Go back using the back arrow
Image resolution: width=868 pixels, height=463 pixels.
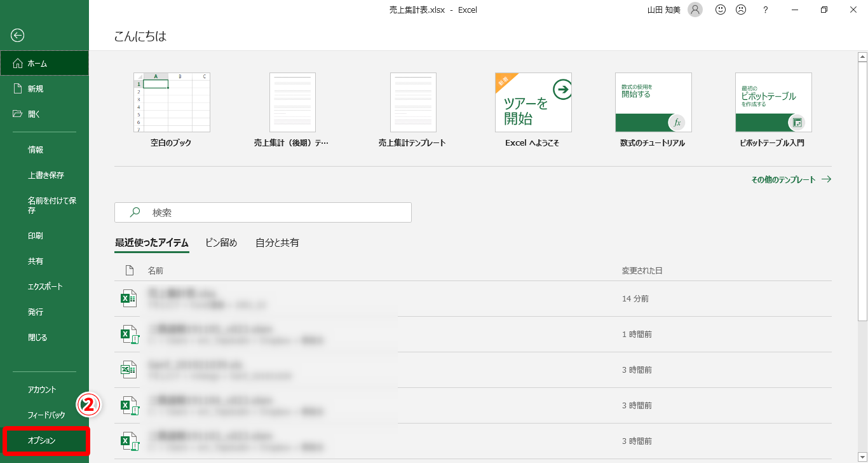18,36
